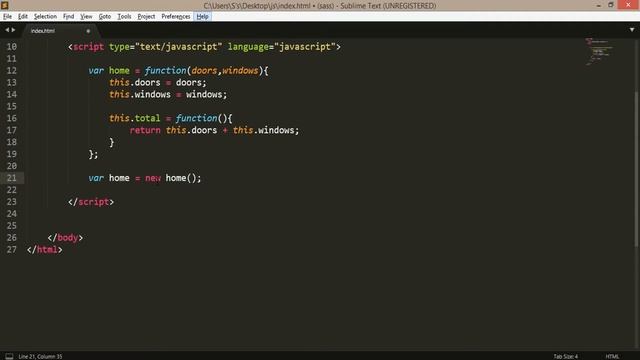Restore down the Sublime Text window

611,5
